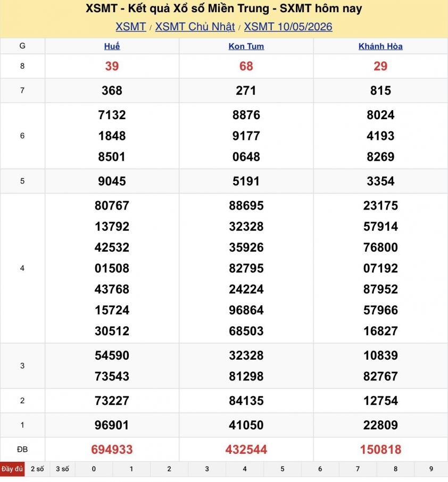Click Huế prize 3 number 73543
This screenshot has height=482, width=448.
tap(112, 376)
